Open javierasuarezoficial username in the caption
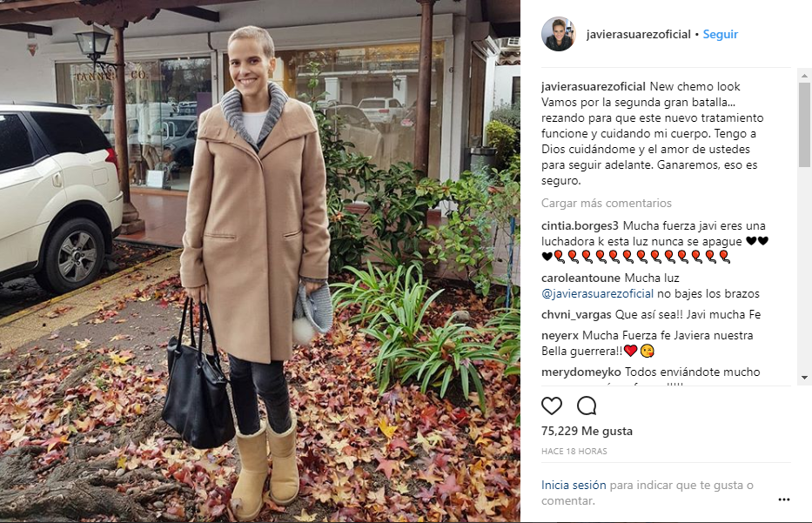This screenshot has width=812, height=523. pyautogui.click(x=594, y=86)
